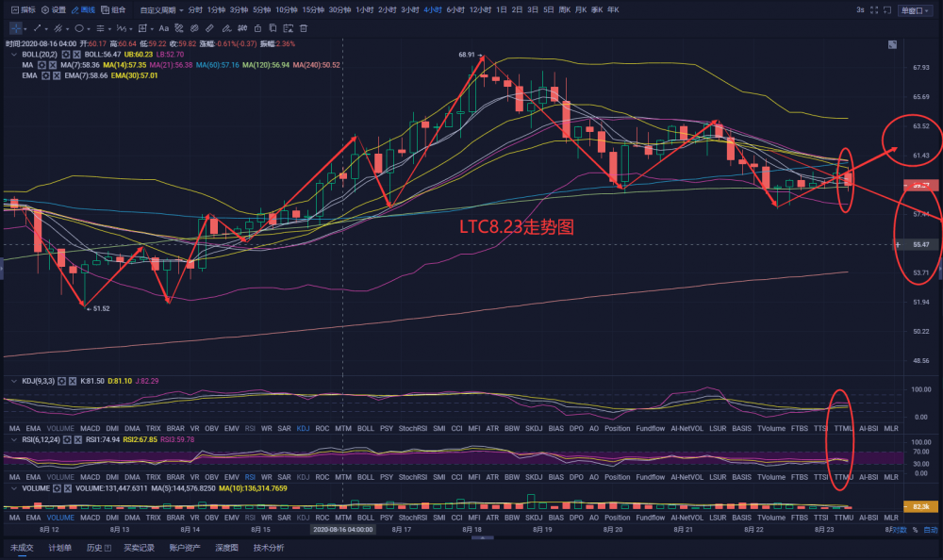Screen dimensions: 943x560
Task: Expand the ellipse tool options arrow
Action: 89,29
